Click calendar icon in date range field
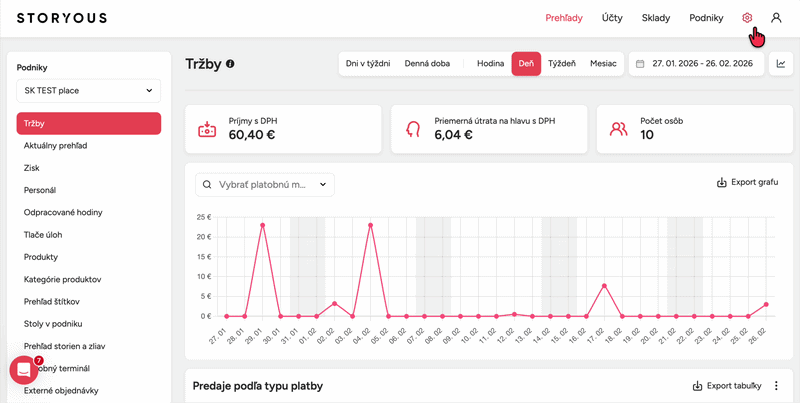Viewport: 800px width, 403px height. (x=640, y=64)
